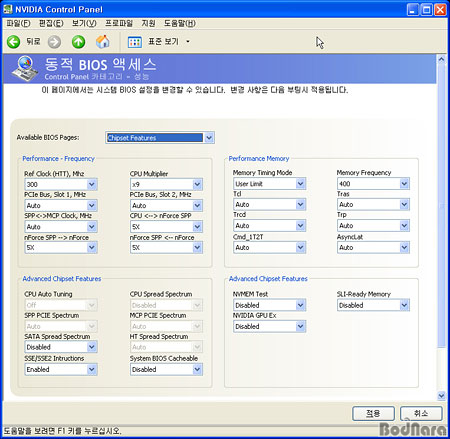This screenshot has width=450, height=439.
Task: Click the NVIDIA title bar icon
Action: pos(7,9)
